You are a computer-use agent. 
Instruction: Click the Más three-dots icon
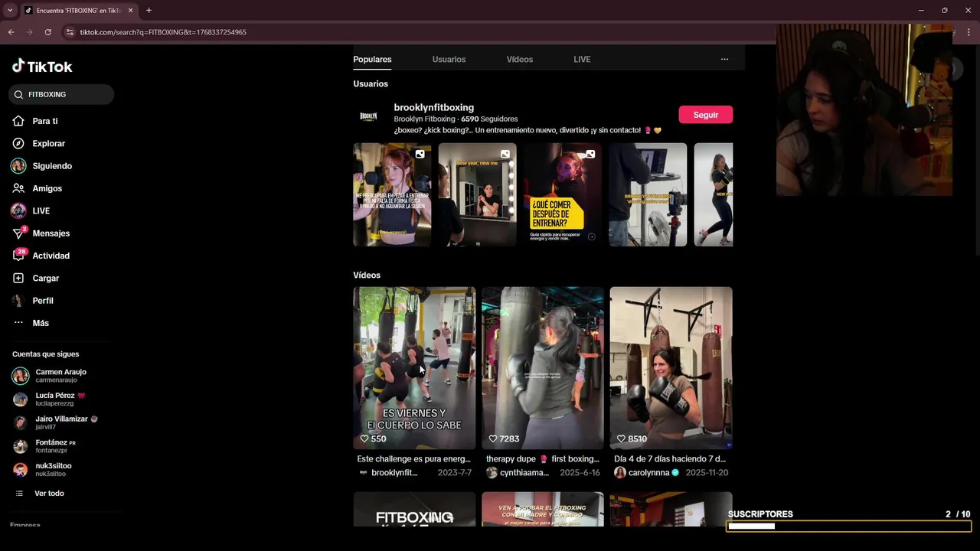click(x=18, y=322)
